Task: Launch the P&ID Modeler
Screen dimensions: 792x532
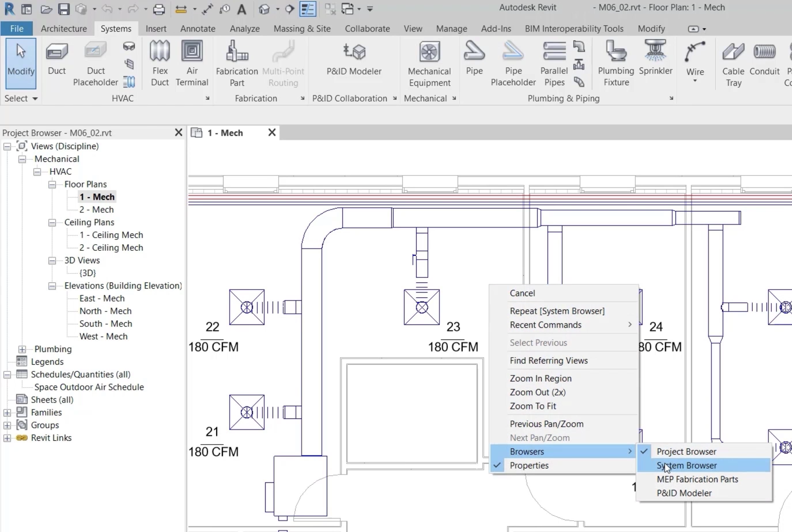Action: coord(354,59)
